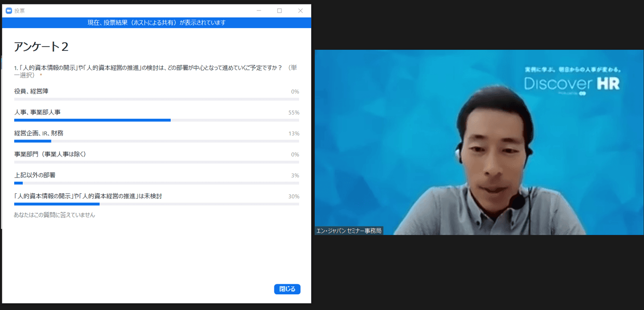644x310 pixels.
Task: Choose the 未検討 option at the list bottom
Action: click(88, 196)
